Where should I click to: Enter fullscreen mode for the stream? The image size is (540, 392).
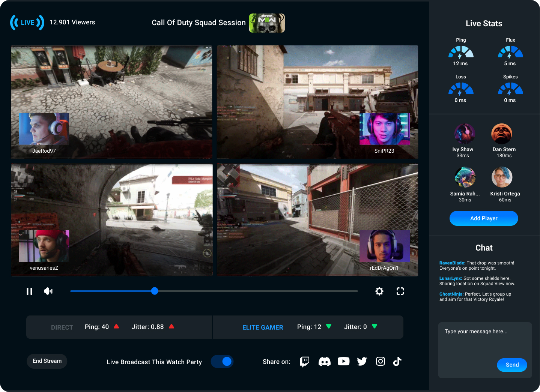(x=400, y=291)
